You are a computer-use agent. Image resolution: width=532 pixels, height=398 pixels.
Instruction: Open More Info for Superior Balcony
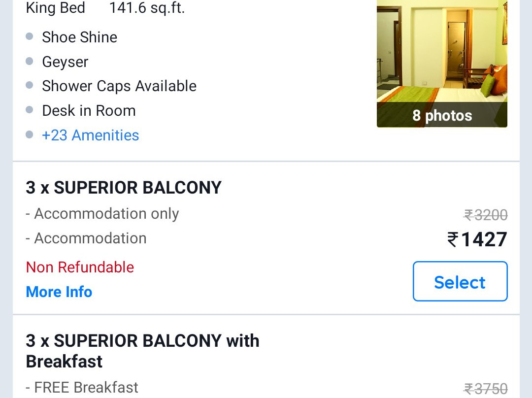coord(59,292)
